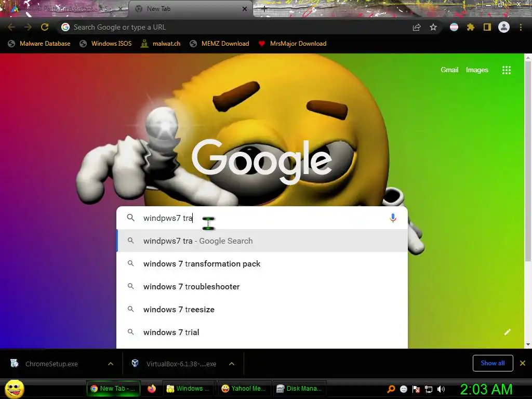This screenshot has height=399, width=532.
Task: Select the New Tab tab
Action: [x=191, y=9]
